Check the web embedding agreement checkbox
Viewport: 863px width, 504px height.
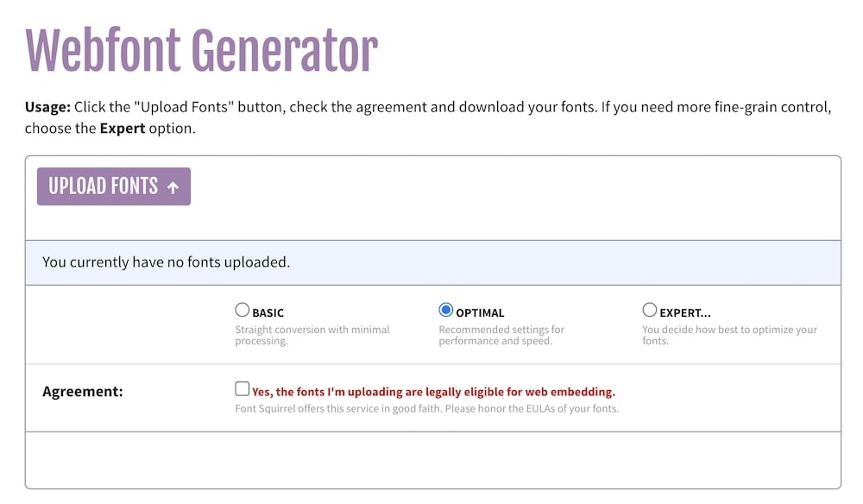[243, 389]
